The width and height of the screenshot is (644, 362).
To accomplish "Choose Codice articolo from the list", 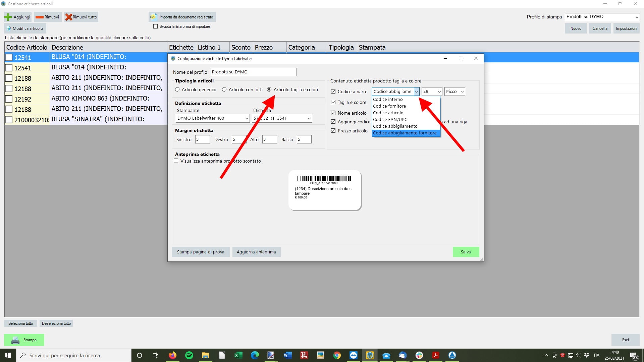I will pos(406,113).
